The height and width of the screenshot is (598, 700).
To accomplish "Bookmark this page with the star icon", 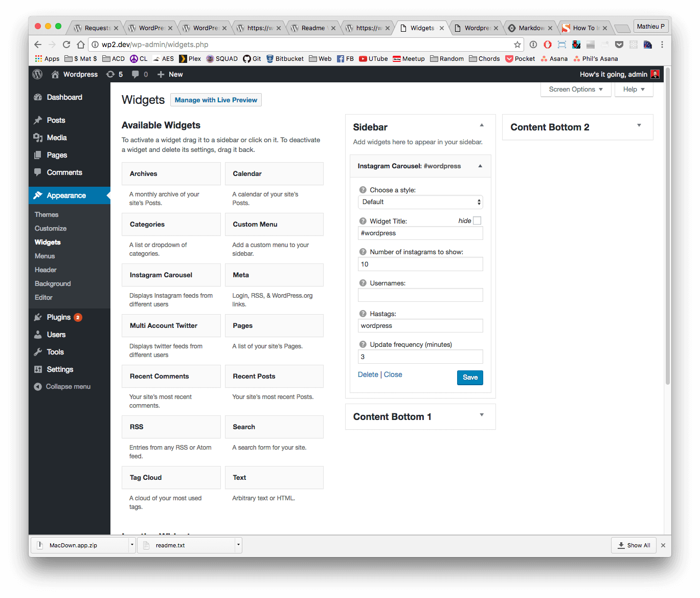I will coord(517,45).
